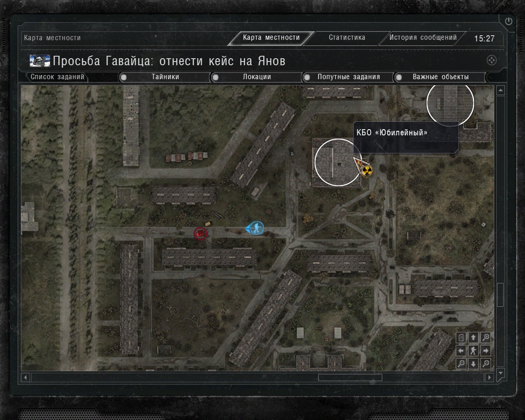Image resolution: width=525 pixels, height=420 pixels.
Task: Click the КБО «Юбилейный» tooltip label
Action: pos(392,133)
